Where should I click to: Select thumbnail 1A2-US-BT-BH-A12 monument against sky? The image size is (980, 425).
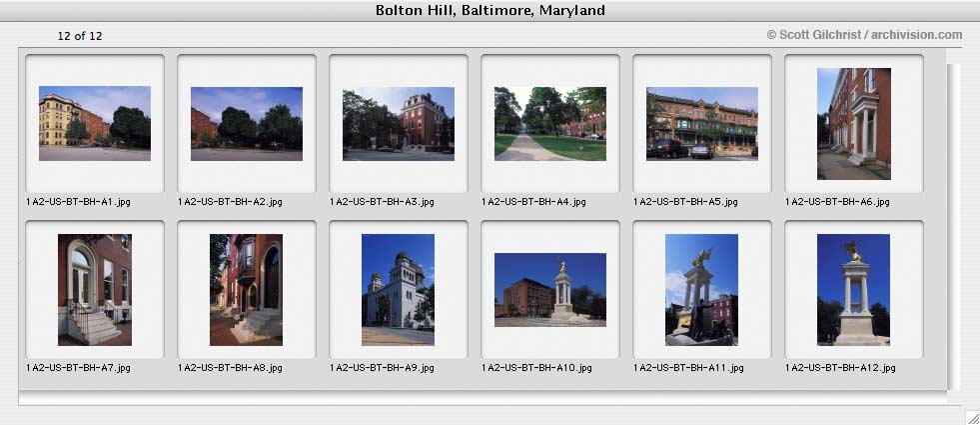click(x=854, y=290)
